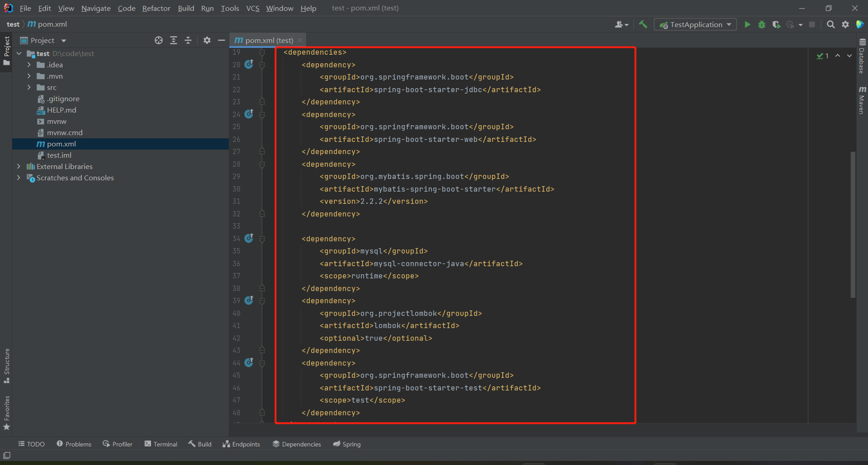The width and height of the screenshot is (868, 465).
Task: Expand External Libraries node
Action: coord(19,166)
